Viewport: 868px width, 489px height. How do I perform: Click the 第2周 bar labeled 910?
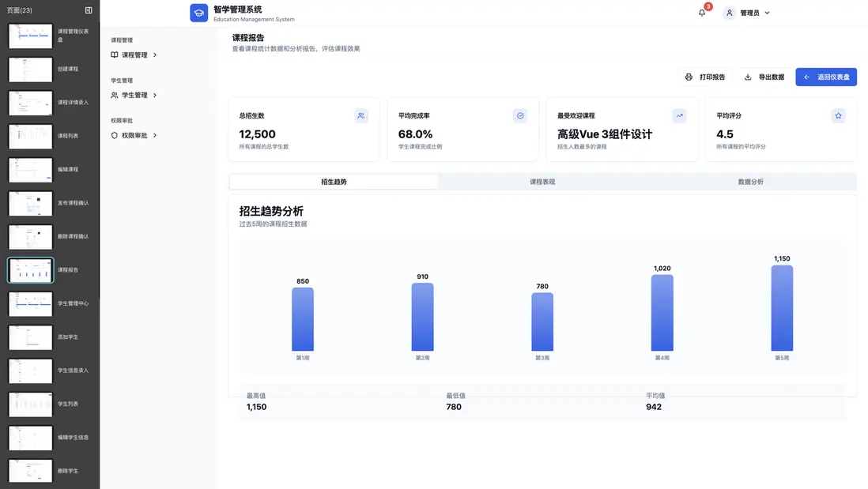[x=422, y=317]
